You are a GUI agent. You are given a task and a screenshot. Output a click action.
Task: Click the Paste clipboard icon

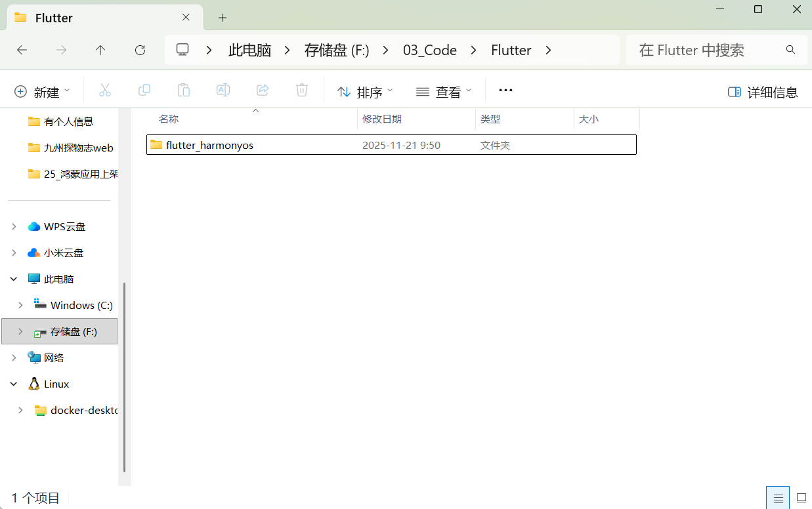[x=184, y=91]
